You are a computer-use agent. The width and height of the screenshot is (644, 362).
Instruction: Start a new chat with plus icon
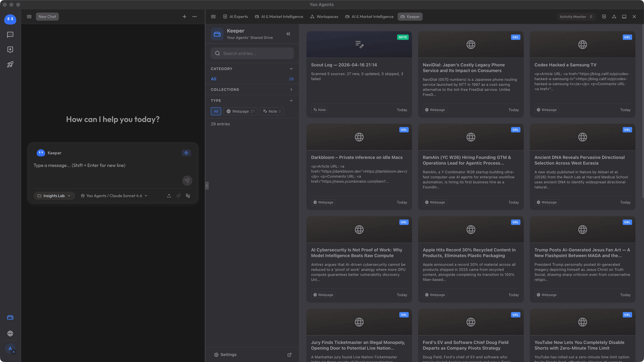click(184, 16)
